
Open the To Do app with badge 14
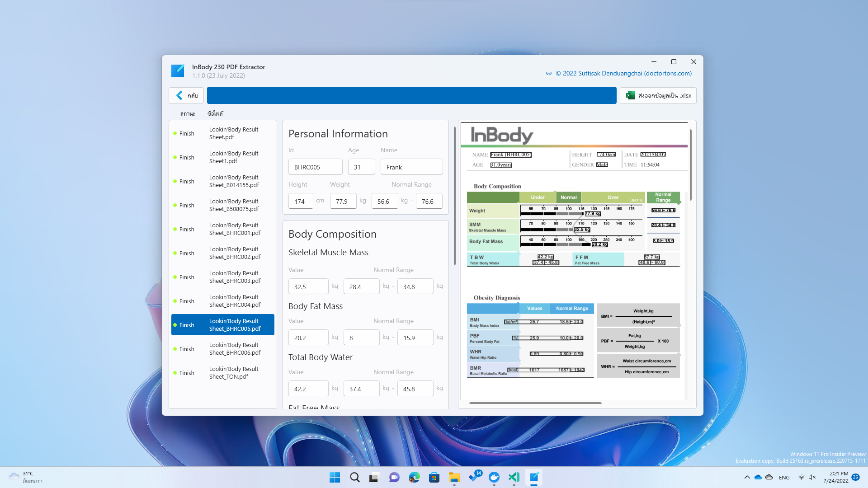click(x=474, y=477)
